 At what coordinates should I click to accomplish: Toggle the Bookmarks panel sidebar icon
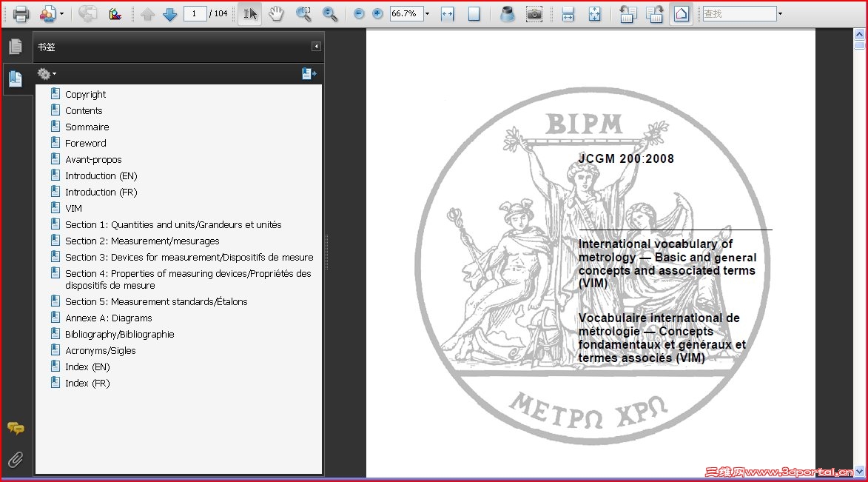point(16,78)
